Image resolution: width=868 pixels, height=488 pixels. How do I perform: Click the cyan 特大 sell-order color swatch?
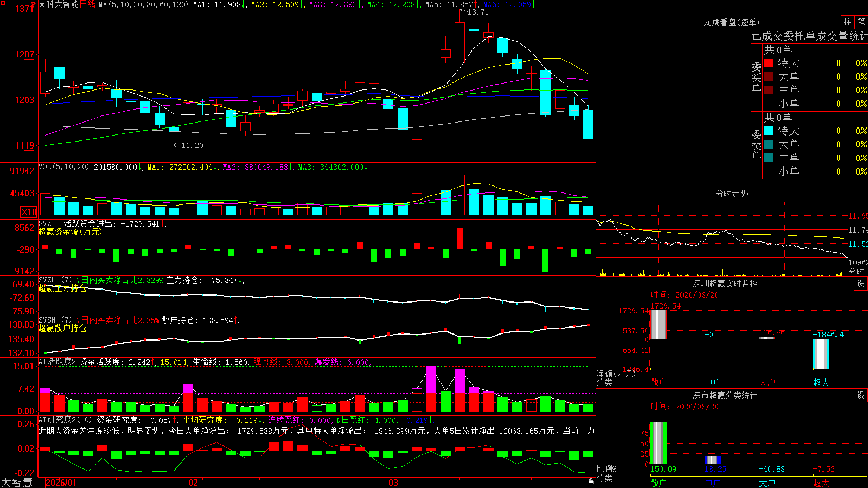point(768,131)
